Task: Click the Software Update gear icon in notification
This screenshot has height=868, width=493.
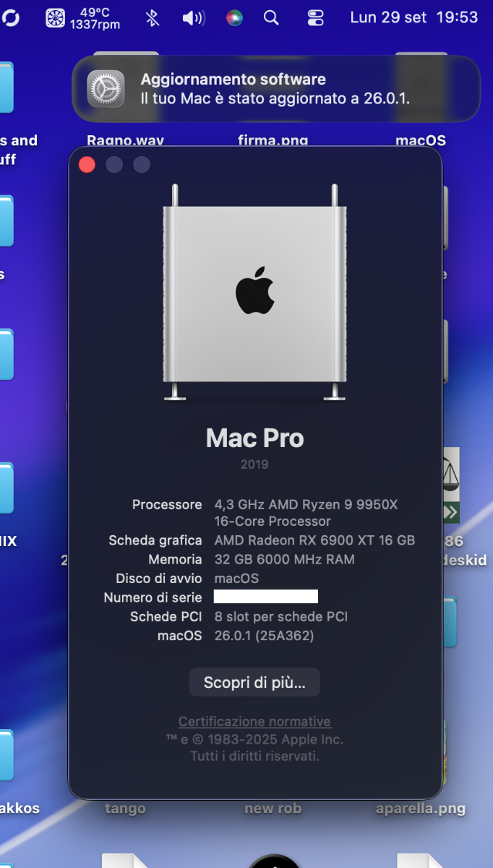Action: click(x=106, y=88)
